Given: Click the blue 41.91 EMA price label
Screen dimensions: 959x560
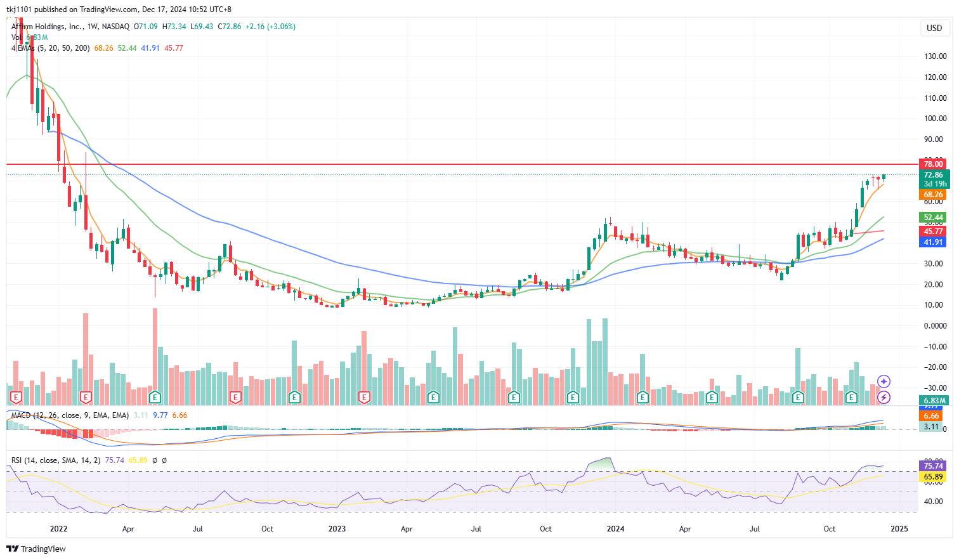Looking at the screenshot, I should pyautogui.click(x=934, y=242).
